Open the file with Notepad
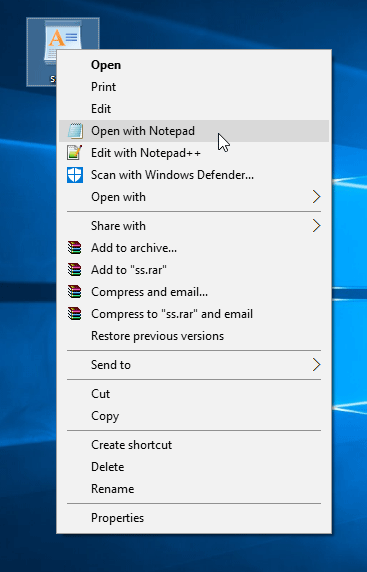This screenshot has width=367, height=572. (x=194, y=131)
